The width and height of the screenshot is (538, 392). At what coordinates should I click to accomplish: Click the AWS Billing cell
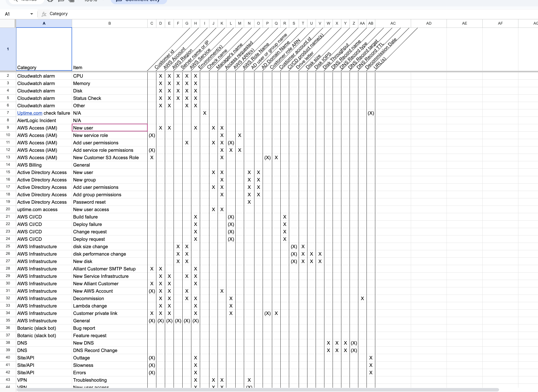pos(44,165)
